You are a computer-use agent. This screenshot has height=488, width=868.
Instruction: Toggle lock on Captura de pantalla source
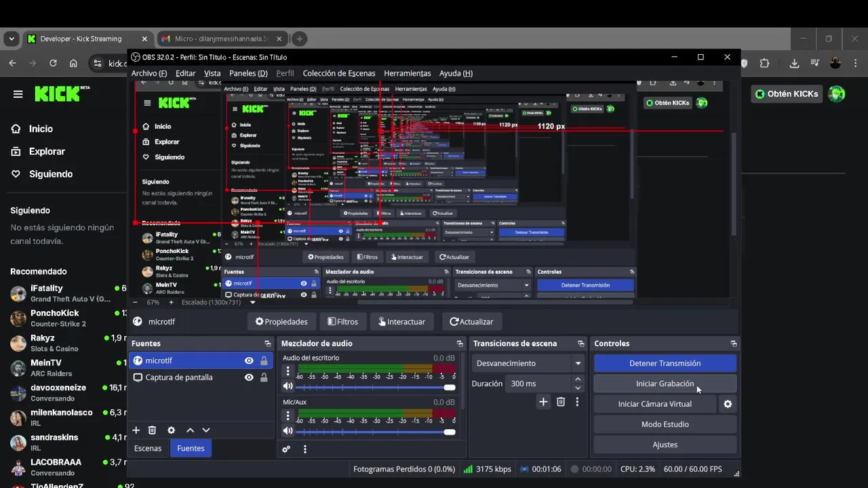click(264, 378)
